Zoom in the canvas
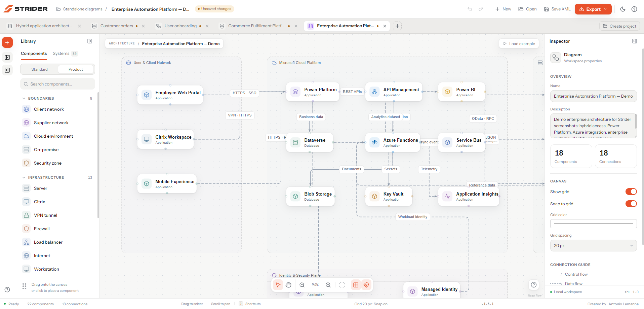Image resolution: width=644 pixels, height=309 pixels. 328,285
